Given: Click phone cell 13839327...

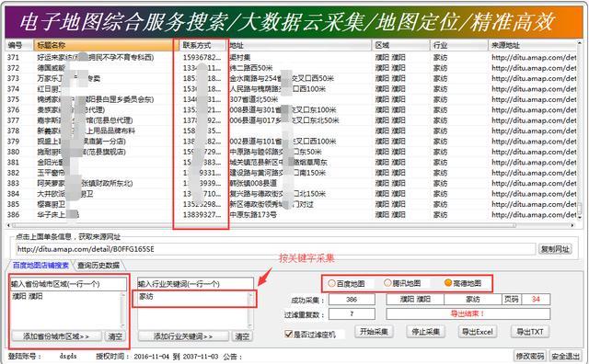Looking at the screenshot, I should coord(202,215).
